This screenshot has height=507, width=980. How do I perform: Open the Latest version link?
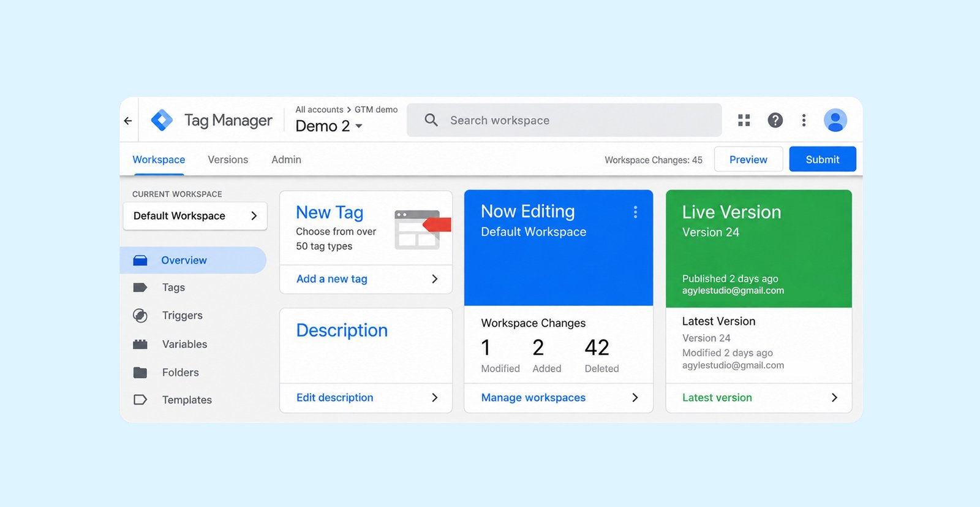[717, 397]
